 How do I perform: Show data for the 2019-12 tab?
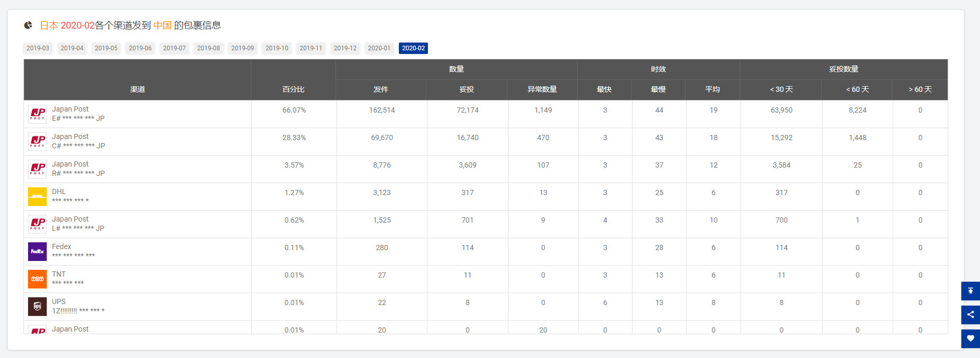tap(345, 48)
